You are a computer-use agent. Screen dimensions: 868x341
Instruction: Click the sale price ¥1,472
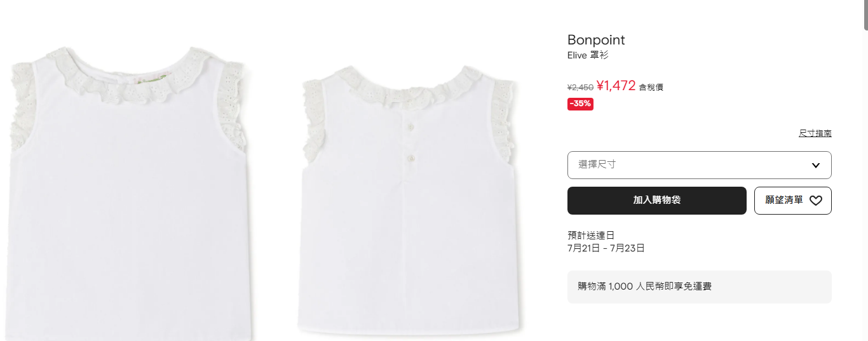click(616, 86)
